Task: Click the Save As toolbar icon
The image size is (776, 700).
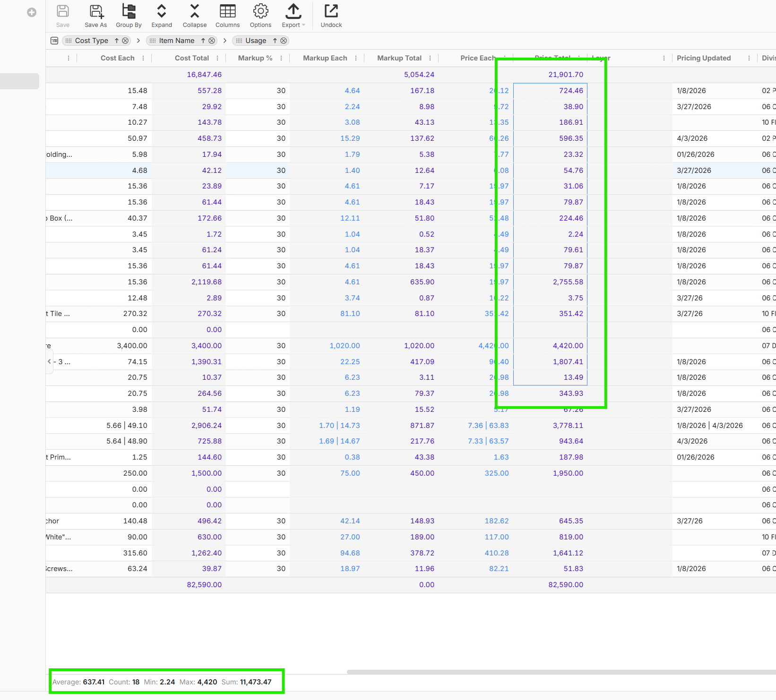Action: coord(96,16)
